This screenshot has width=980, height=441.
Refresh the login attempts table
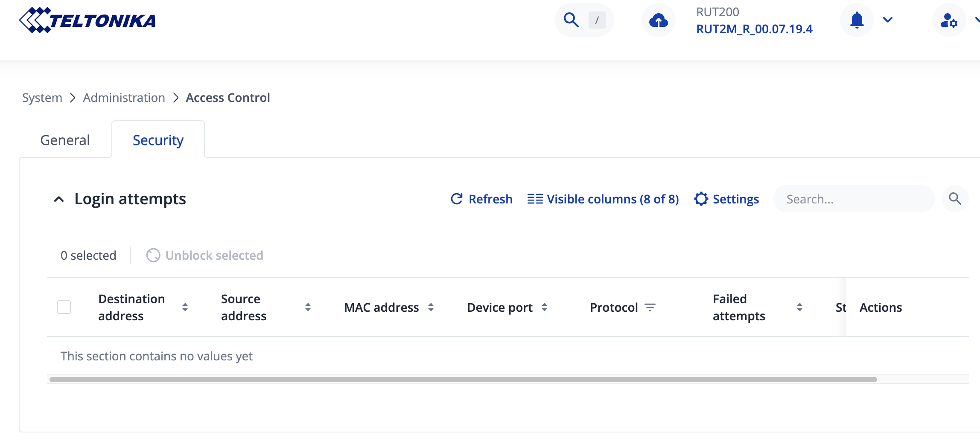(481, 199)
